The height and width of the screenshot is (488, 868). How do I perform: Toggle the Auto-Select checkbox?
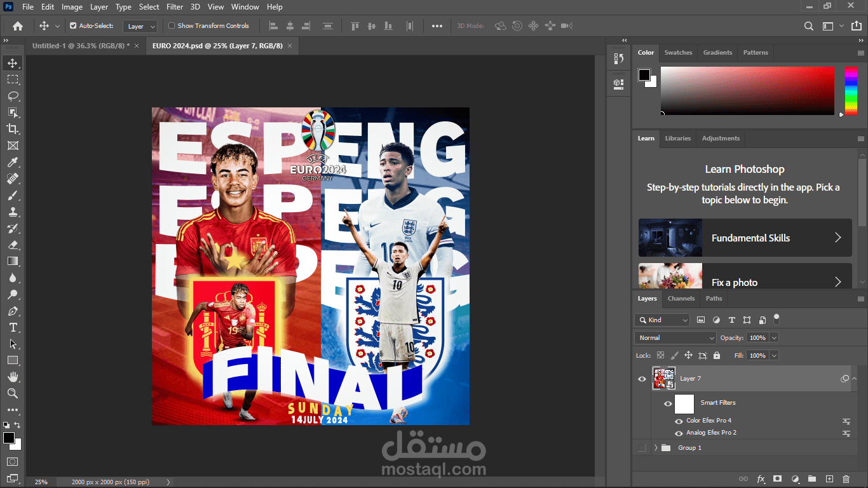(73, 26)
